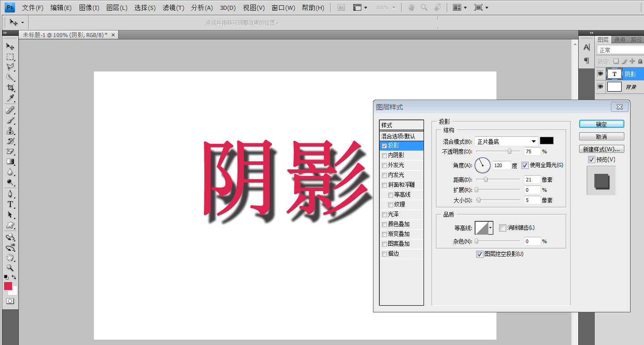This screenshot has width=644, height=345.
Task: Uncheck the 投影 style checkbox
Action: click(x=384, y=146)
